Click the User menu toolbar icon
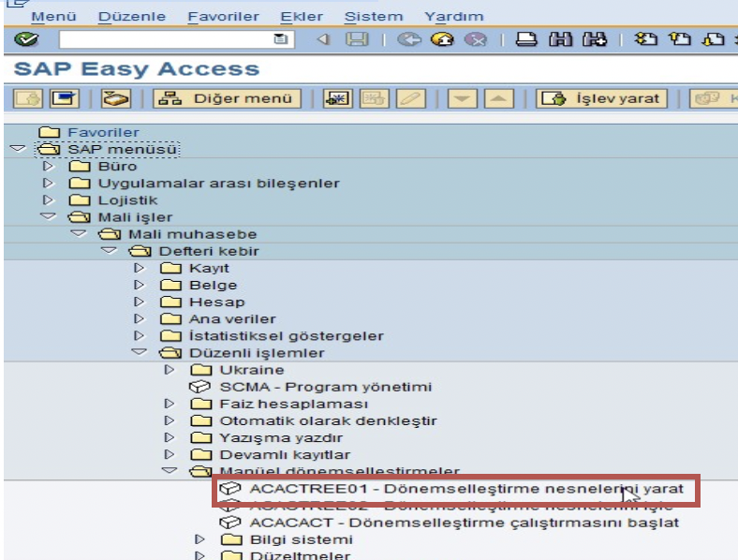Screen dimensions: 738x560 click(28, 99)
